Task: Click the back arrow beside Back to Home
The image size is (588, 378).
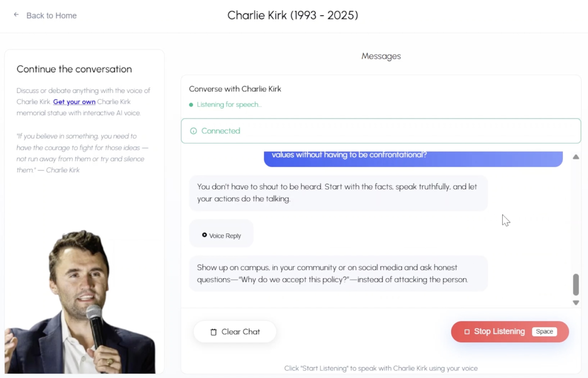Action: tap(16, 15)
